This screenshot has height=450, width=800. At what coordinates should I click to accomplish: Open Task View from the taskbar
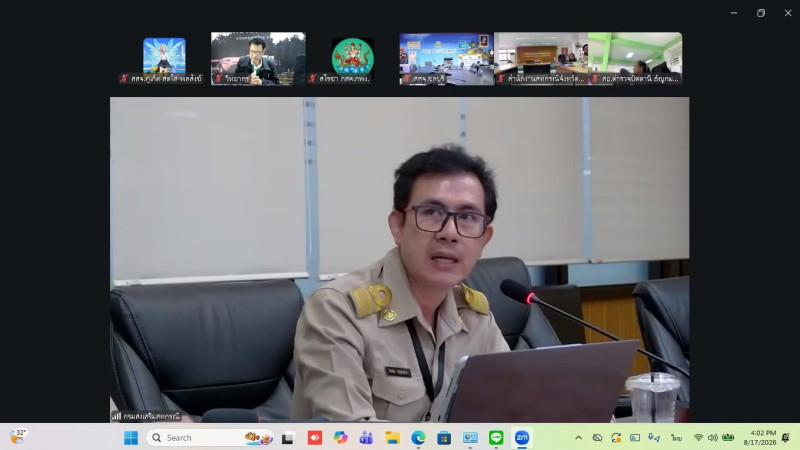coord(288,438)
